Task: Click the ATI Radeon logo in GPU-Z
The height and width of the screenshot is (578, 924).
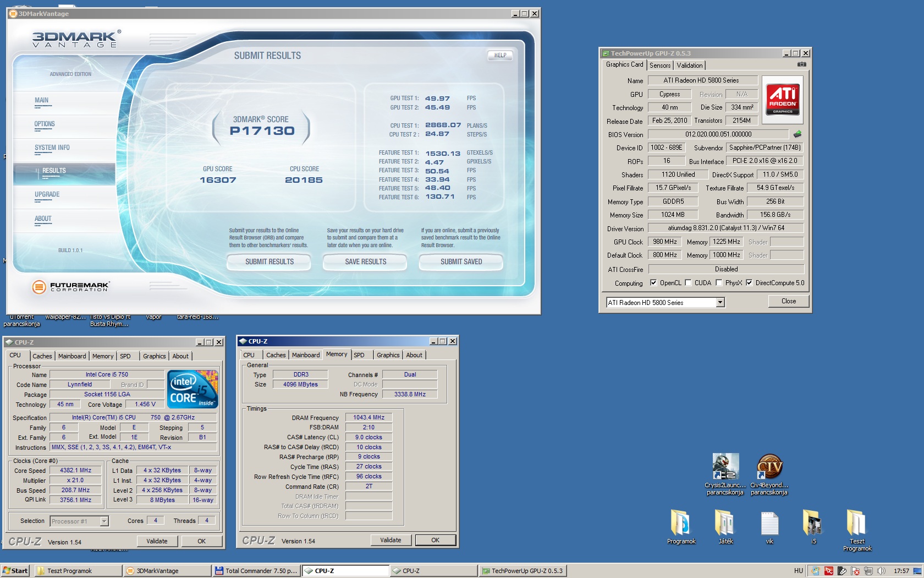Action: [783, 99]
